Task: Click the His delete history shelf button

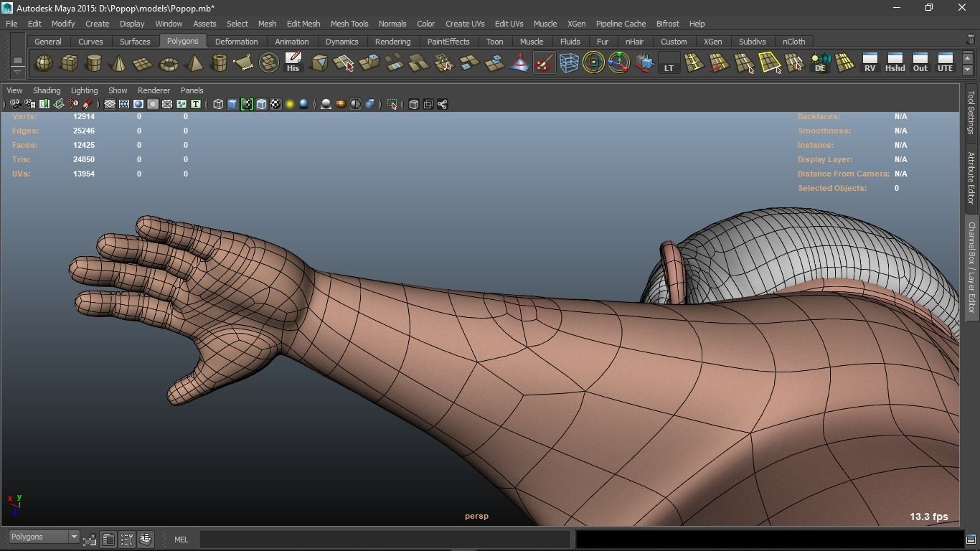Action: click(293, 63)
